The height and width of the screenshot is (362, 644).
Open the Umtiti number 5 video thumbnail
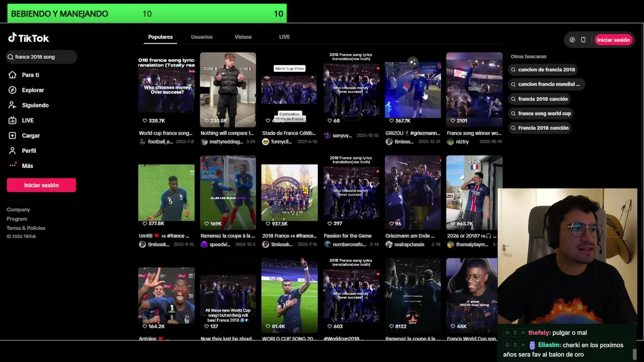167,193
